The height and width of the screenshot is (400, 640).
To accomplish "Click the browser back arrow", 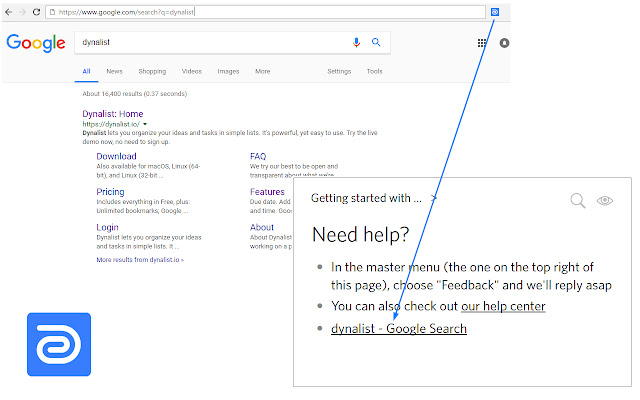I will click(x=9, y=12).
